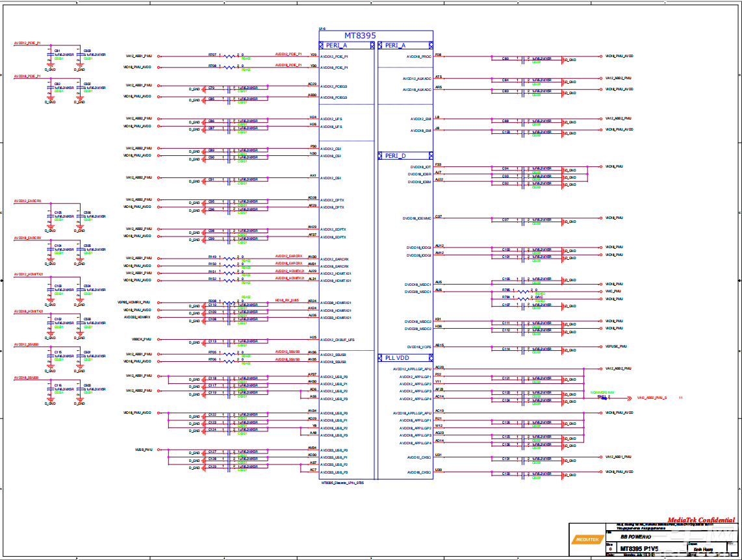The height and width of the screenshot is (560, 742).
Task: Select capacitor C97 on DVDD18_IOEMMC line
Action: point(524,221)
